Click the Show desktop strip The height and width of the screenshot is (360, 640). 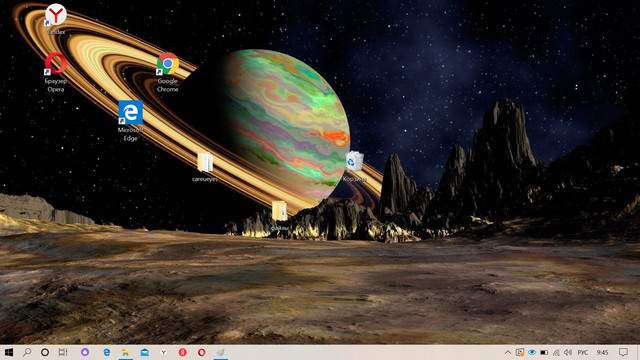pos(638,352)
